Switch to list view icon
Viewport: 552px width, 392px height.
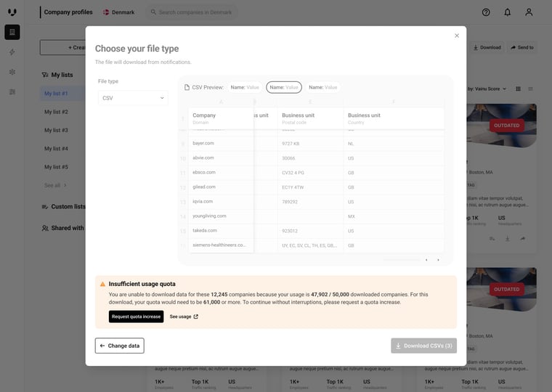(x=530, y=89)
